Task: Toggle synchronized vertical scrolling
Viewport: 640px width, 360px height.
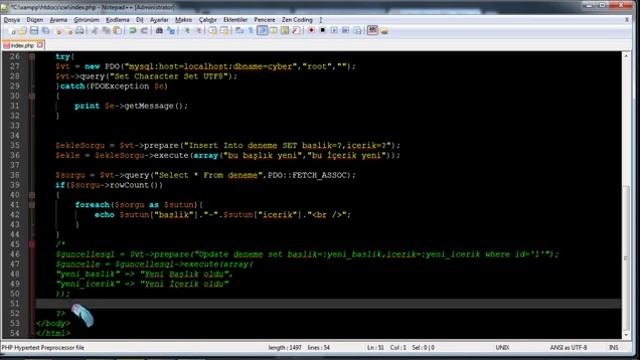Action: 213,31
